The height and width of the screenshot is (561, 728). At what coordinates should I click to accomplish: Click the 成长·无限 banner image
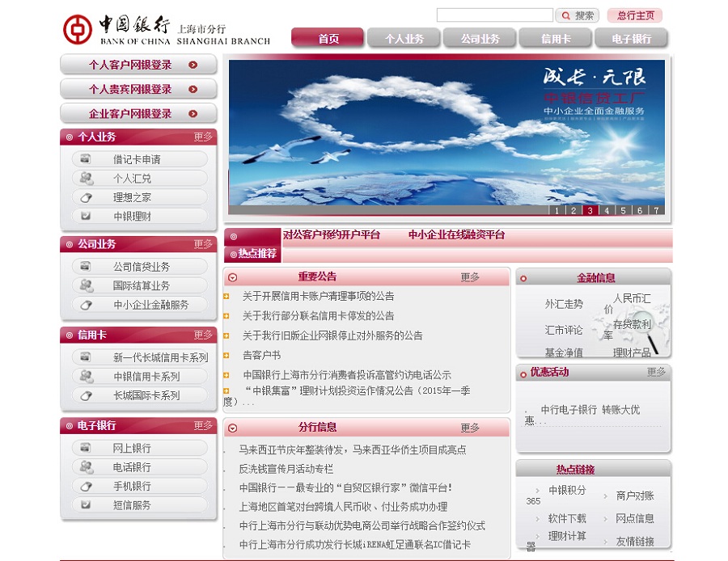(447, 133)
